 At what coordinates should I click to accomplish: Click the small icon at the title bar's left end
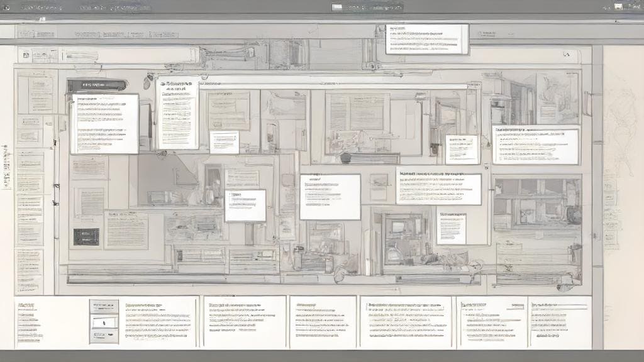pos(7,8)
